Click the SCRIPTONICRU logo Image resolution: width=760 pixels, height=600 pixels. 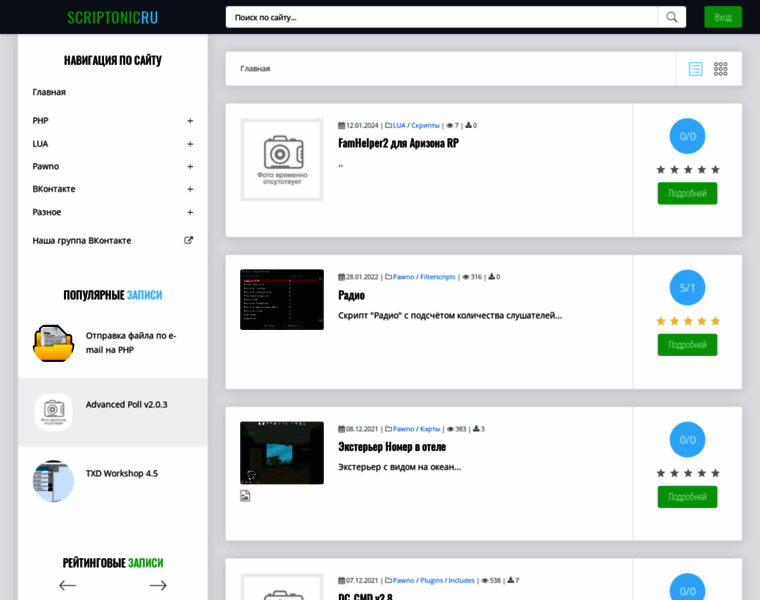[x=112, y=17]
